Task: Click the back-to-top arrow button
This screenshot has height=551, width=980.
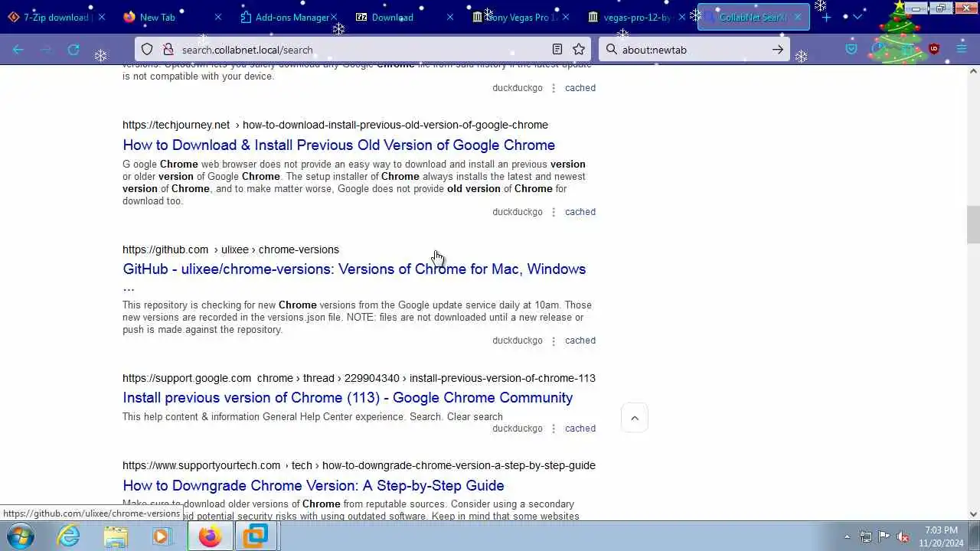Action: (x=634, y=418)
